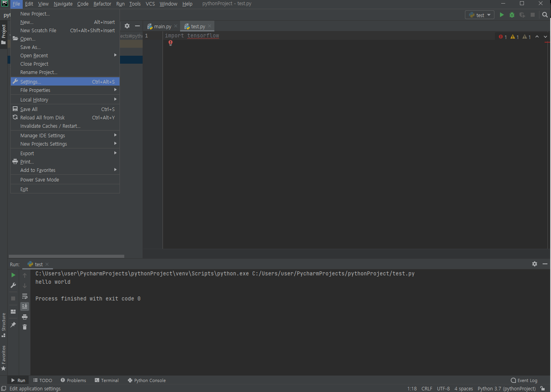
Task: Click the project panel horizontal scrollbar
Action: coord(67,256)
